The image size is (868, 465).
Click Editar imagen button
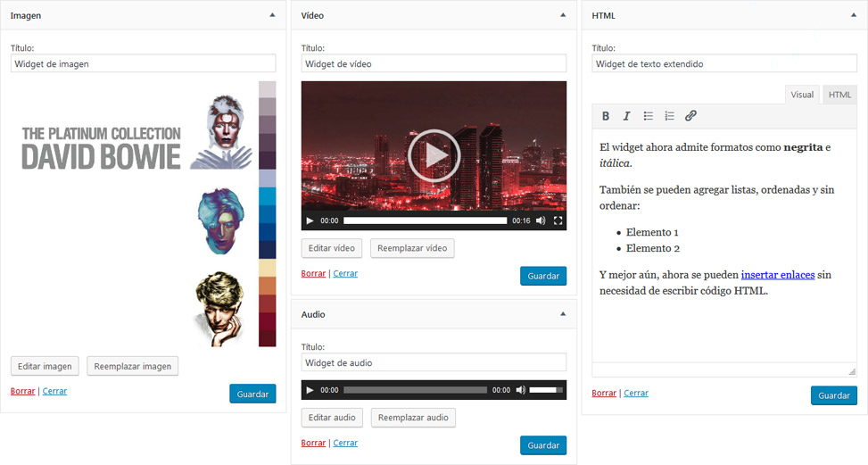coord(45,366)
